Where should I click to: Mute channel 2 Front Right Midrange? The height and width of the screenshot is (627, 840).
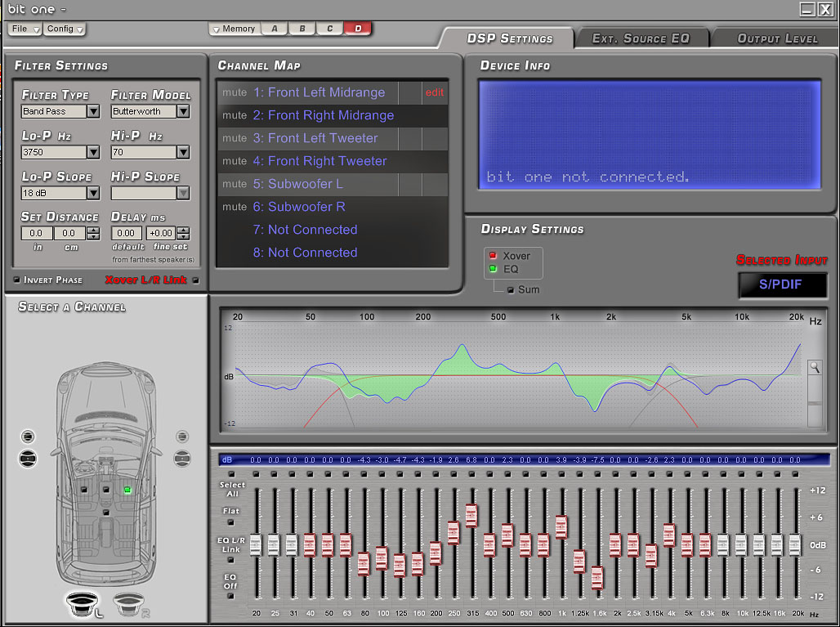click(235, 115)
